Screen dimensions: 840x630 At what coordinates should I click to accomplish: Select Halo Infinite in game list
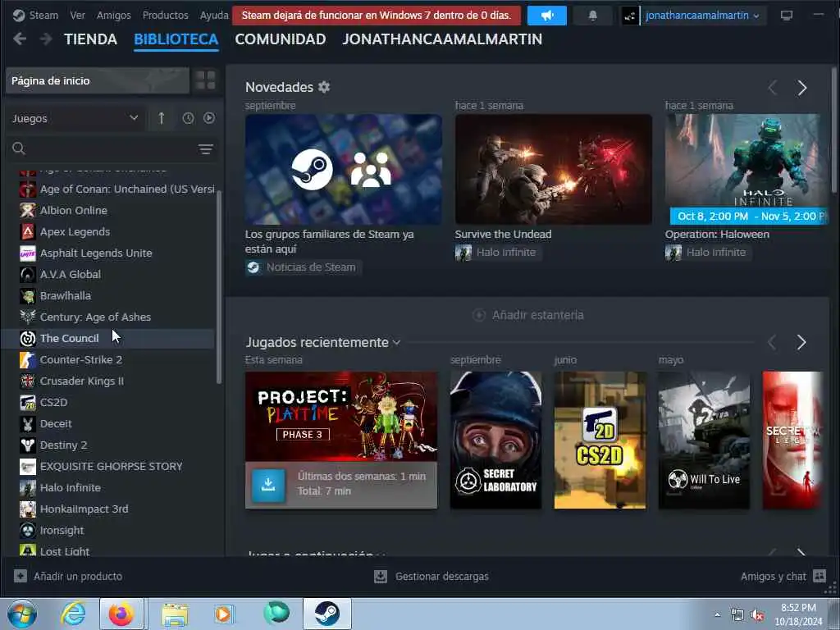pyautogui.click(x=109, y=487)
